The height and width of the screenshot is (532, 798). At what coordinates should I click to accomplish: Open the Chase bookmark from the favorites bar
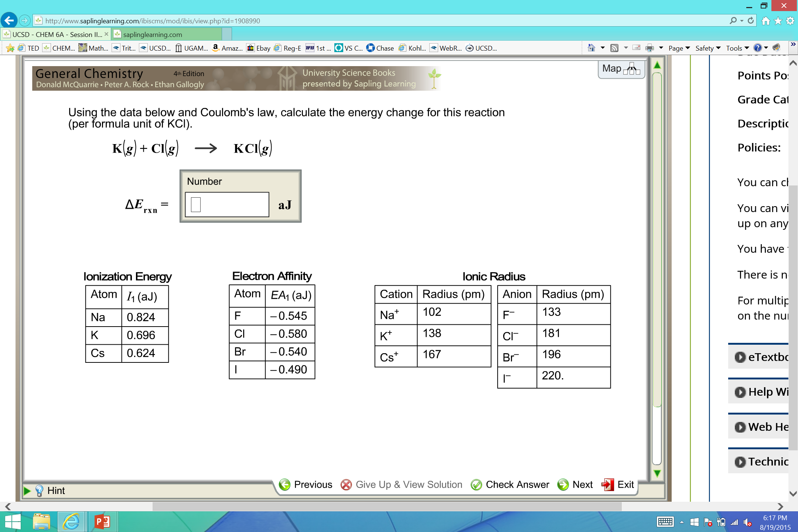tap(380, 48)
